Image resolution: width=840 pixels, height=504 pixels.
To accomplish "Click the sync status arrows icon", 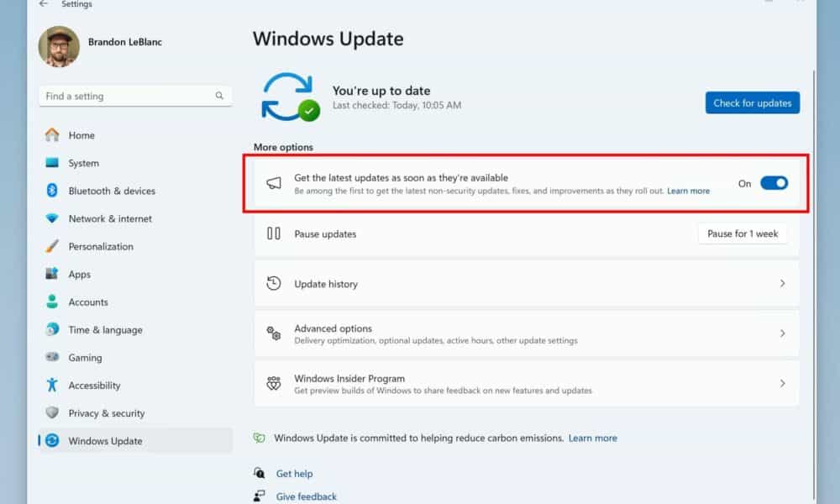I will (x=291, y=97).
